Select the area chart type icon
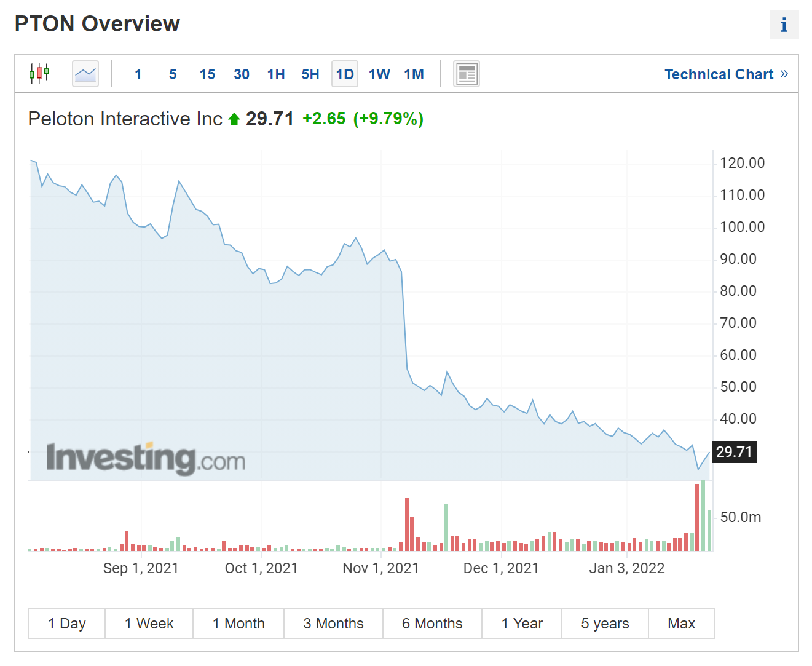 click(x=85, y=74)
